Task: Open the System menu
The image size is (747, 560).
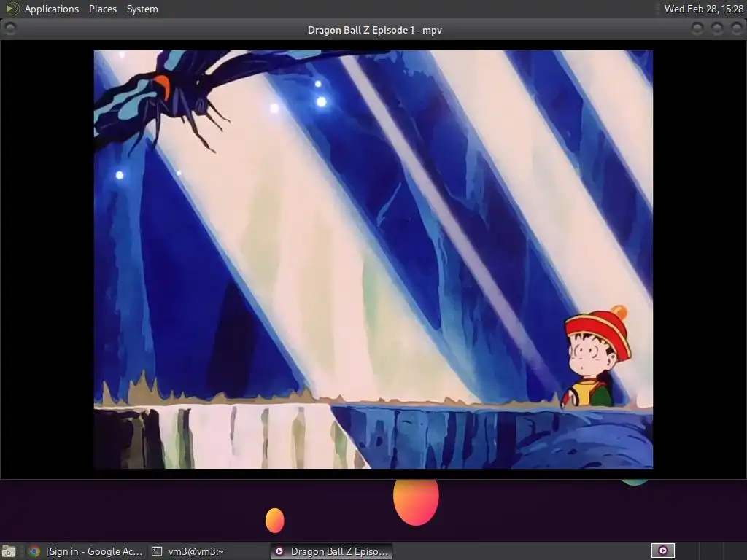Action: click(x=142, y=9)
